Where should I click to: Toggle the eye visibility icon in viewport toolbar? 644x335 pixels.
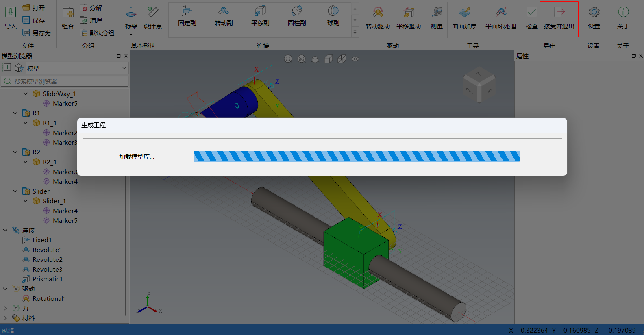pyautogui.click(x=355, y=59)
